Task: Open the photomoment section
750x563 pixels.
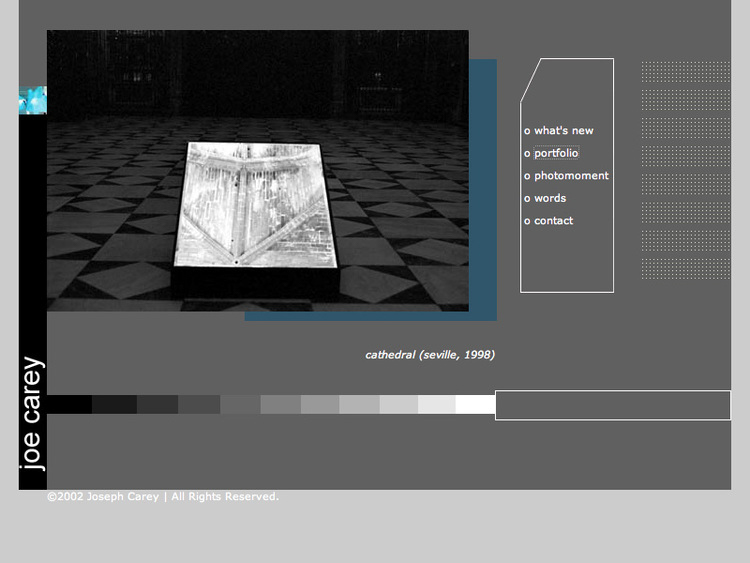Action: [571, 176]
